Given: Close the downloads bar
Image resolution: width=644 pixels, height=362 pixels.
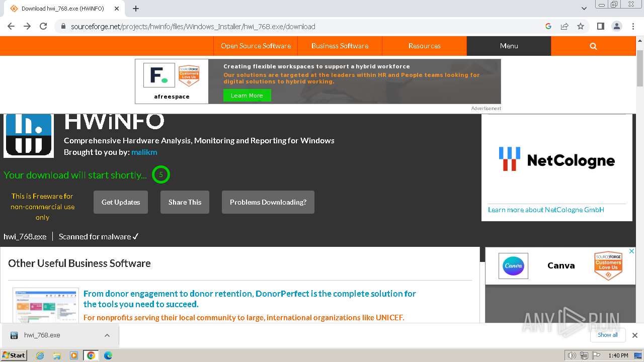Looking at the screenshot, I should [x=634, y=335].
